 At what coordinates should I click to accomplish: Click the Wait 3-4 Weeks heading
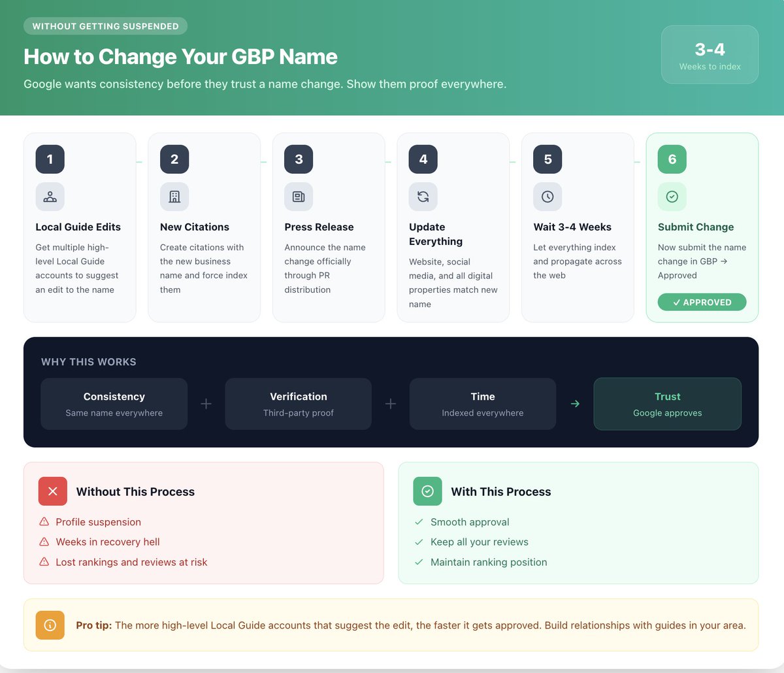572,227
